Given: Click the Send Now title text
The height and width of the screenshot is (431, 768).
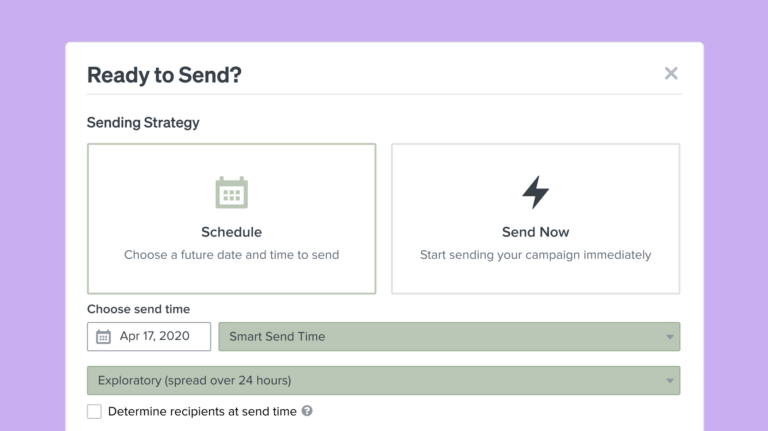Looking at the screenshot, I should [x=535, y=232].
